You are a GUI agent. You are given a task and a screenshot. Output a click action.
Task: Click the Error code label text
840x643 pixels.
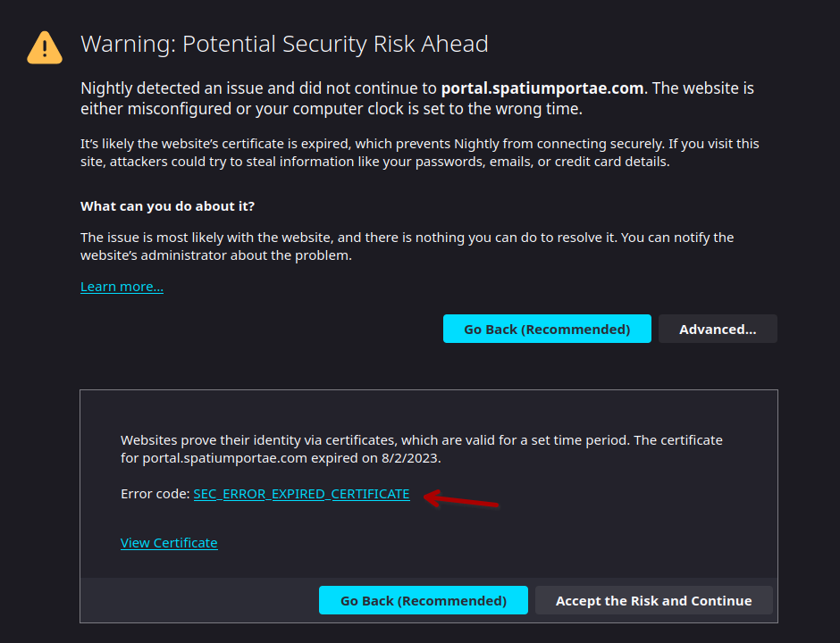[154, 493]
